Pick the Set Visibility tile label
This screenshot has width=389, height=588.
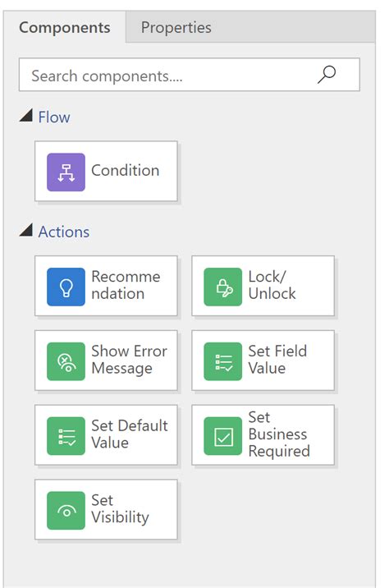pyautogui.click(x=120, y=509)
